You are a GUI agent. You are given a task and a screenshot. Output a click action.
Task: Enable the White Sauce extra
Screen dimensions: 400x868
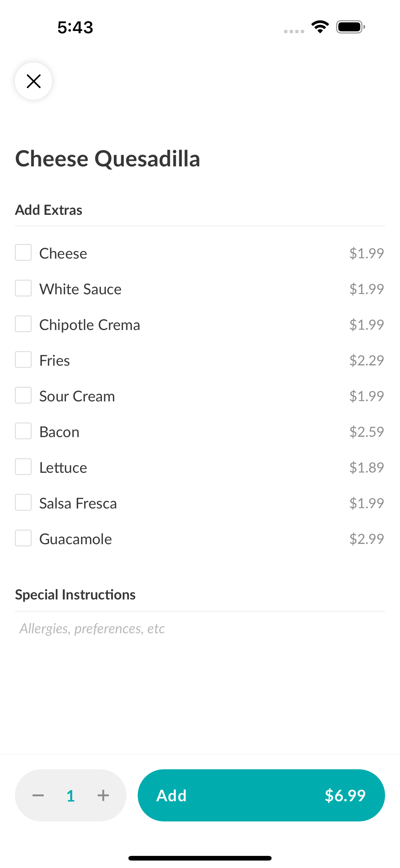(23, 288)
